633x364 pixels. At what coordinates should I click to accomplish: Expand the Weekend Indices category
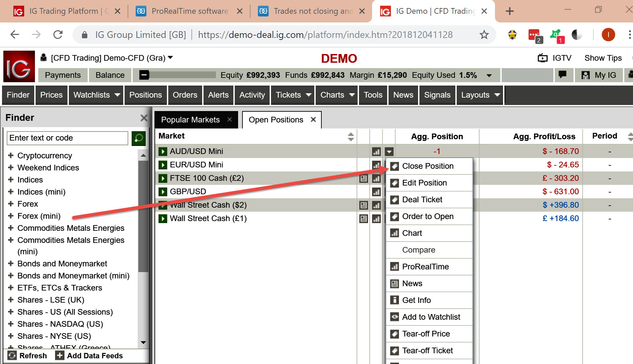tap(11, 167)
